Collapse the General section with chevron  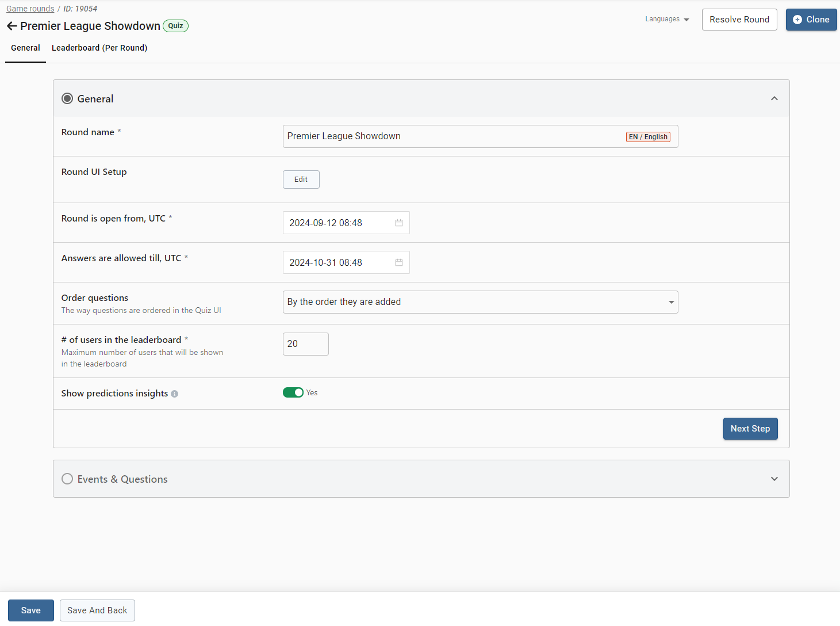coord(774,98)
